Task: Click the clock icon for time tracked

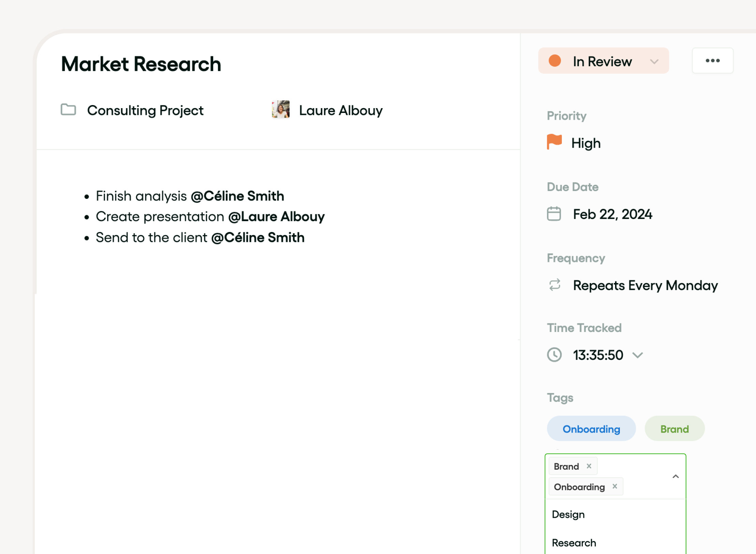Action: (554, 355)
